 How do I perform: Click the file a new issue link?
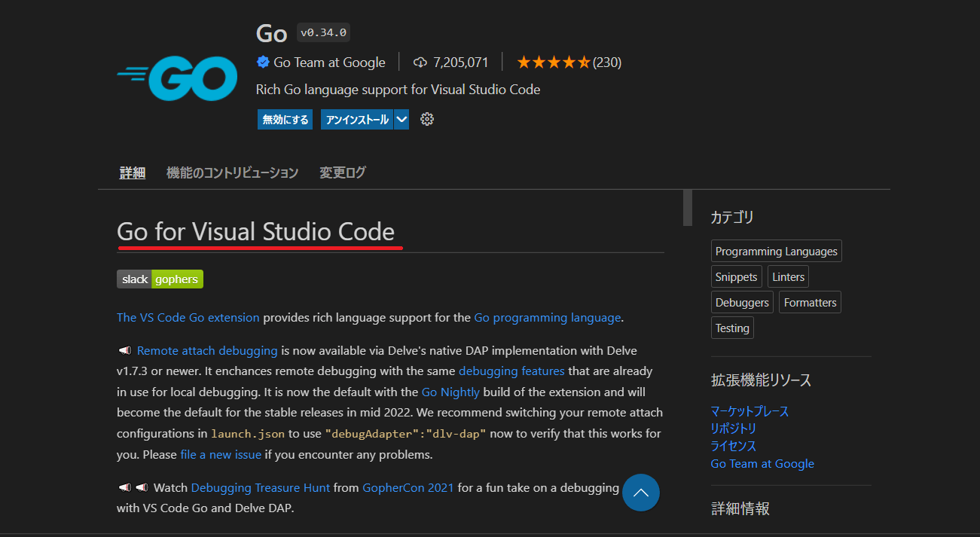click(221, 454)
